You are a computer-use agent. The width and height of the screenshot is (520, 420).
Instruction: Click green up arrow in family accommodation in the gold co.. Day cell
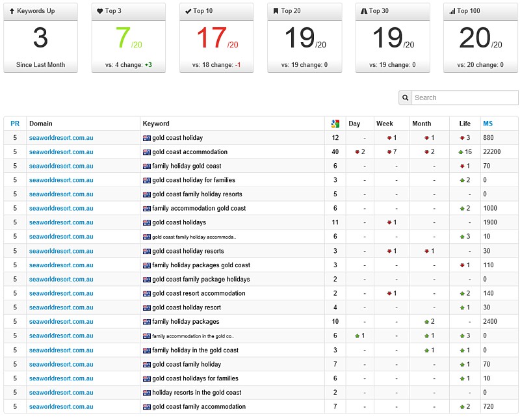tap(357, 335)
